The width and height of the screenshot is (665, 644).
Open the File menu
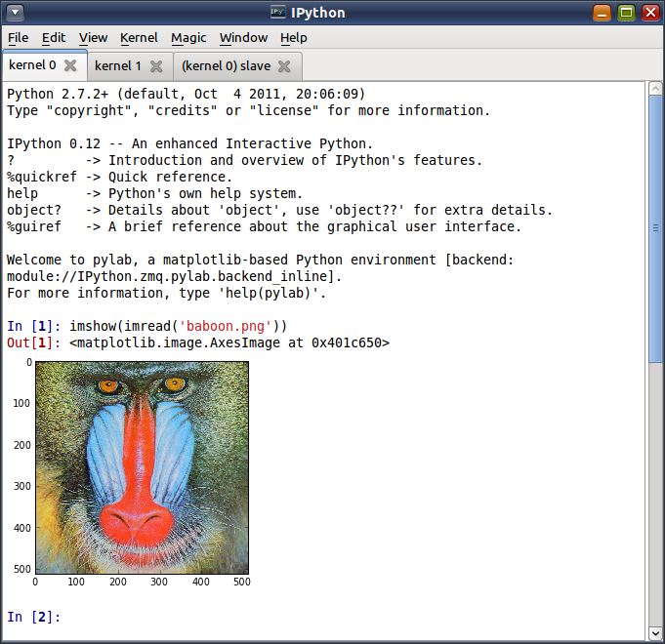pos(18,37)
